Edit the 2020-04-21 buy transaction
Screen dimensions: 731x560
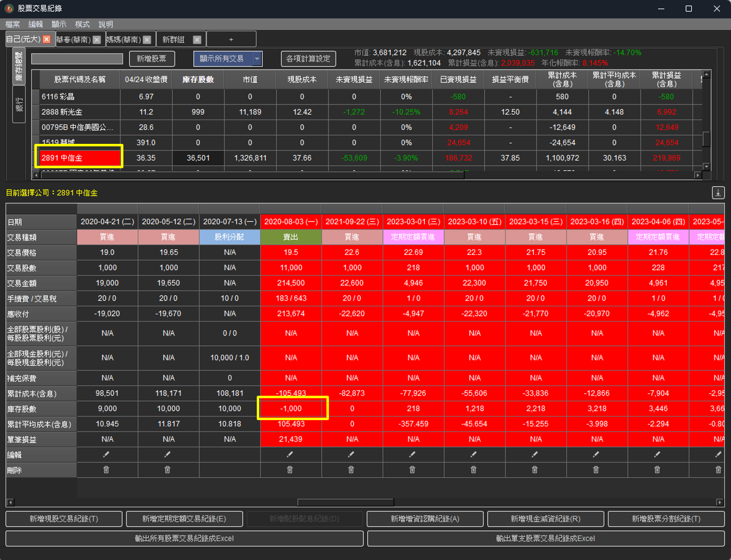pos(106,454)
